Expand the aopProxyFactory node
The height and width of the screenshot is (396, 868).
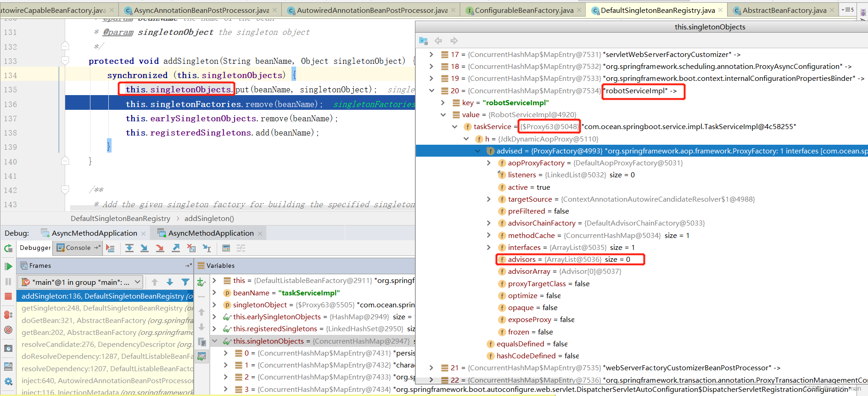(489, 163)
